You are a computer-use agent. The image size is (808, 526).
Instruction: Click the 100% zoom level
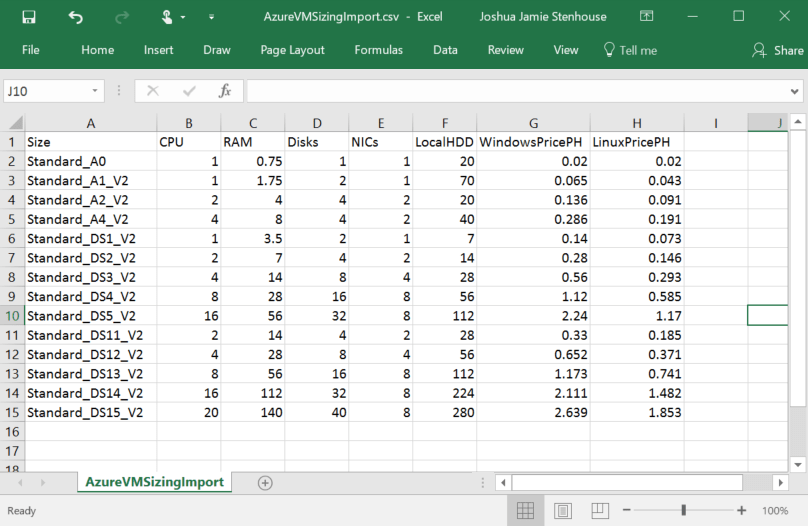775,511
